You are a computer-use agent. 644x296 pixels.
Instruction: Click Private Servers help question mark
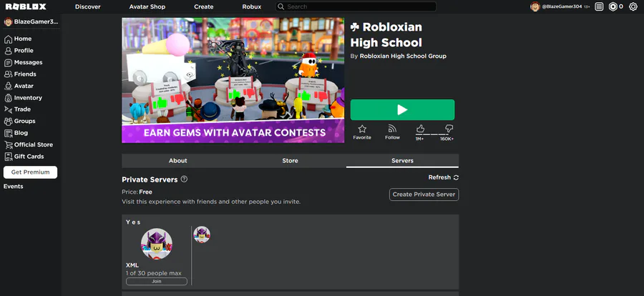coord(184,179)
